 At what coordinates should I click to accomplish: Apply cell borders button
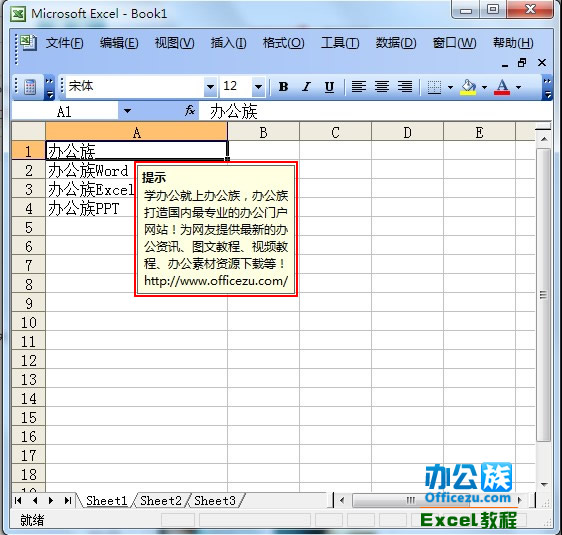click(x=434, y=87)
